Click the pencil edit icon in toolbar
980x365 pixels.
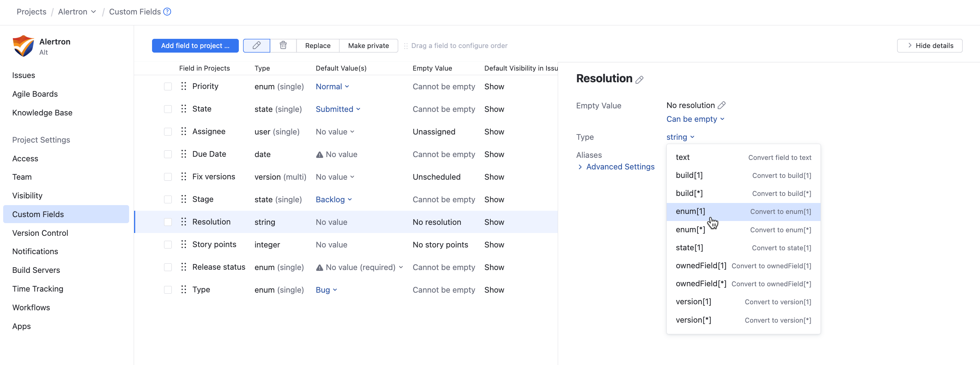(x=256, y=46)
